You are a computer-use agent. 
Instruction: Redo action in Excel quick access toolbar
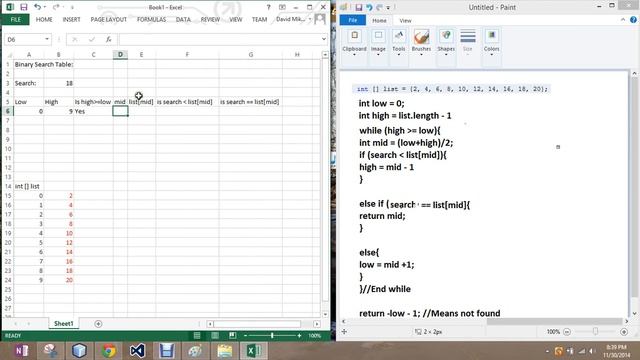pos(56,7)
